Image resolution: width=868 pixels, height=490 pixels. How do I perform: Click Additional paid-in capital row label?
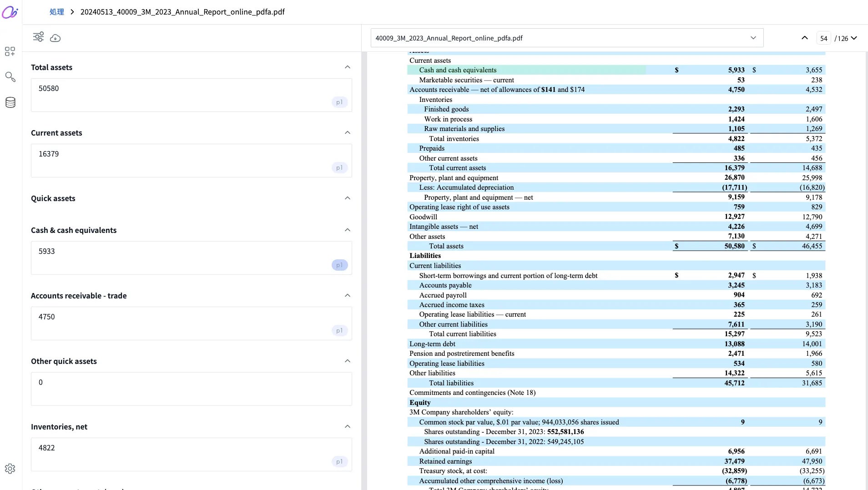tap(457, 451)
